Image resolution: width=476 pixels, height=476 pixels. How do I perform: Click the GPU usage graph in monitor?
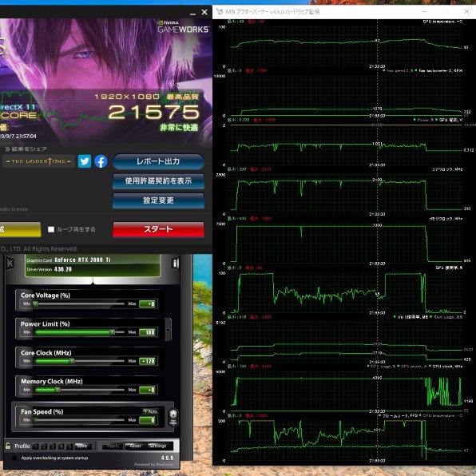click(346, 292)
